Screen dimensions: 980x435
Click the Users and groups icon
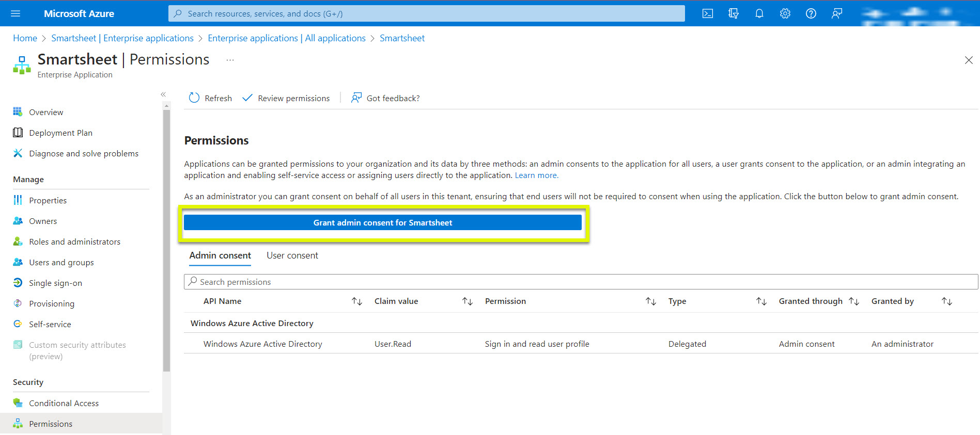[18, 262]
